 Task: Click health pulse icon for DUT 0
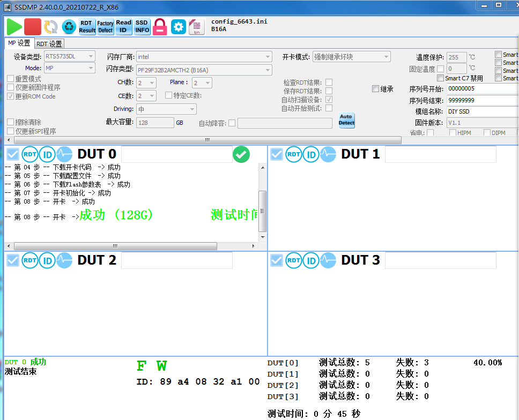pos(64,154)
